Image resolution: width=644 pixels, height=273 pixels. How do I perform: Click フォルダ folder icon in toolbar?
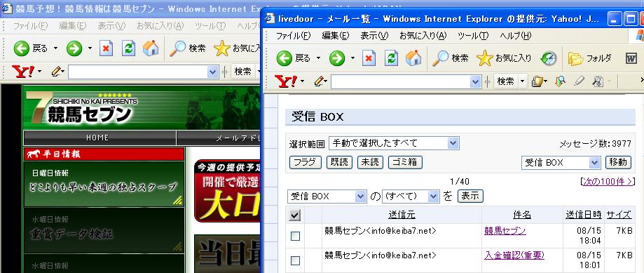[576, 59]
